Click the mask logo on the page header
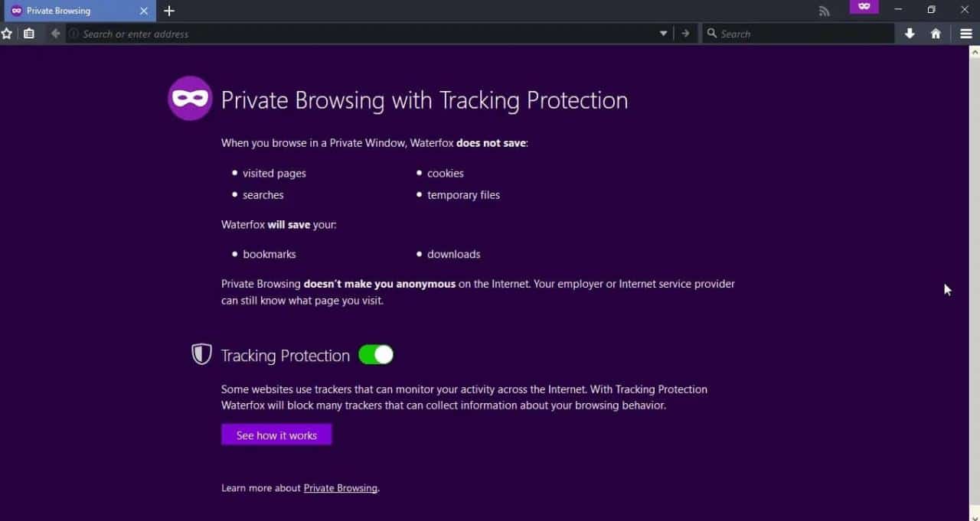980x521 pixels. [x=189, y=98]
